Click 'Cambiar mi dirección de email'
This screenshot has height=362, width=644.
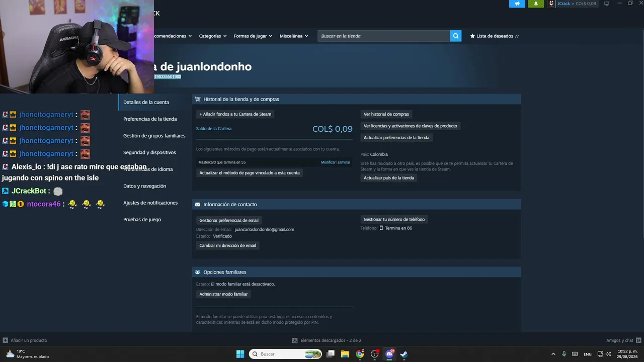[227, 246]
